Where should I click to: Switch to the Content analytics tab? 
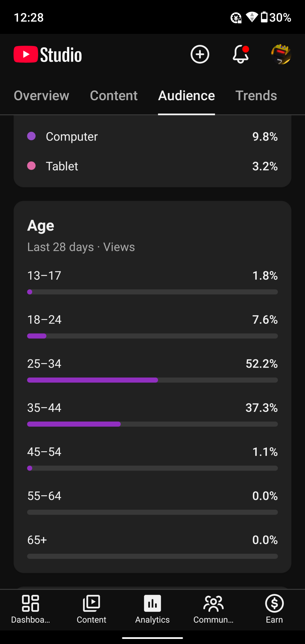pos(114,96)
